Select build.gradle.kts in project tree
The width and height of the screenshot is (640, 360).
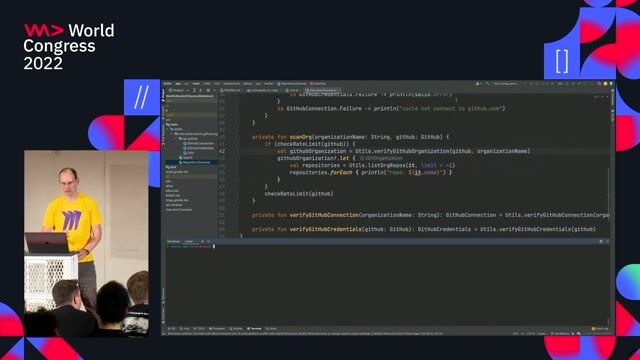177,172
